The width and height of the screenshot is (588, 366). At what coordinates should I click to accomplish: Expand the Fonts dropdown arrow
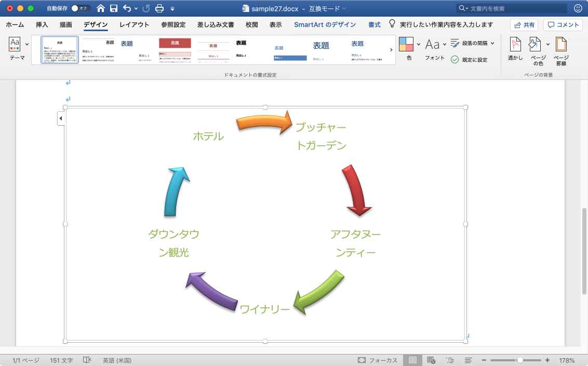click(445, 44)
